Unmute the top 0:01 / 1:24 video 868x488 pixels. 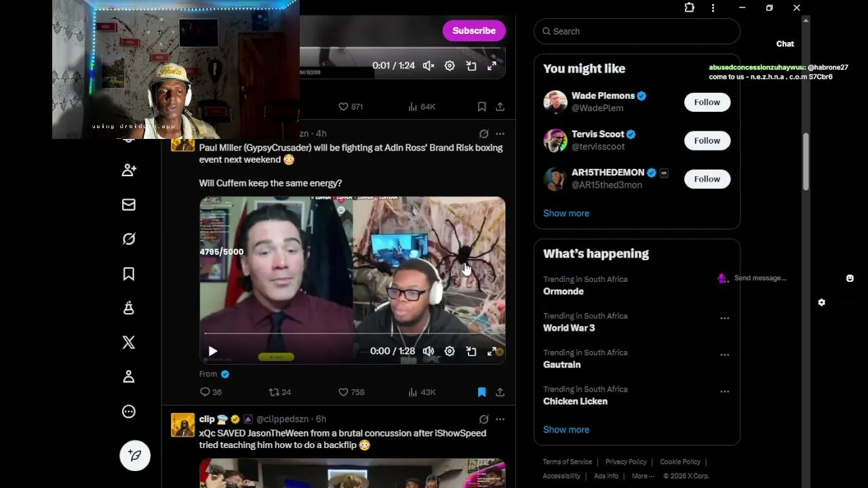tap(429, 66)
